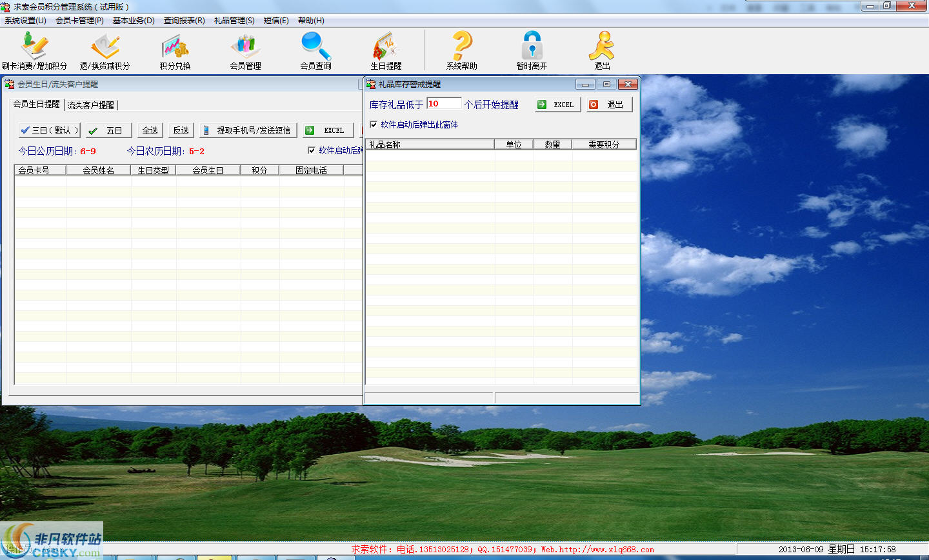
Task: Click the stock threshold input showing 10
Action: [444, 104]
